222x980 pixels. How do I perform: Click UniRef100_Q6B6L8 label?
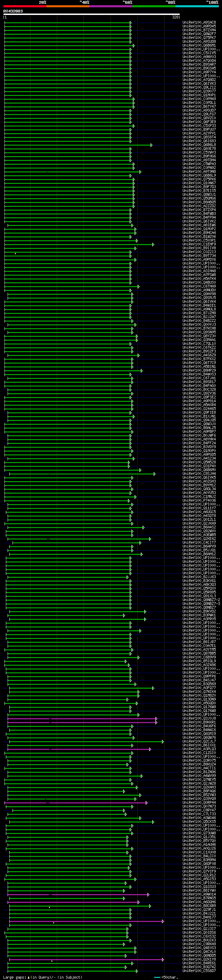199,145
